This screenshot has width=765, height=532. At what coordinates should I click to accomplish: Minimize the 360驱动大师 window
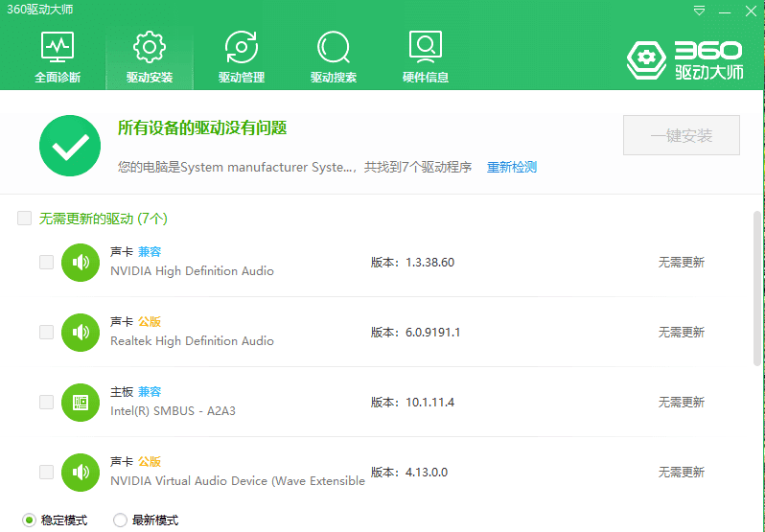[x=725, y=12]
